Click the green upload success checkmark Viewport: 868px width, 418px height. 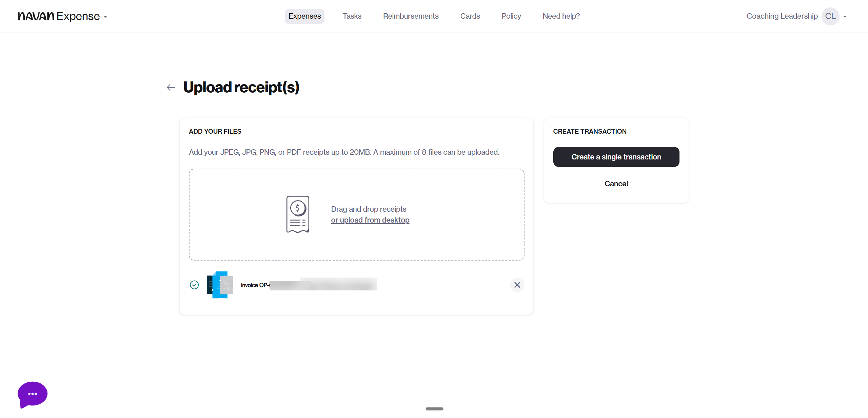click(194, 285)
